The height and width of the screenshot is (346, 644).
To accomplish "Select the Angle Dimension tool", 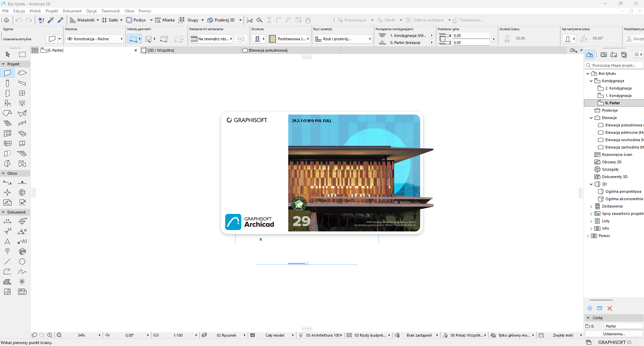I will (x=22, y=231).
